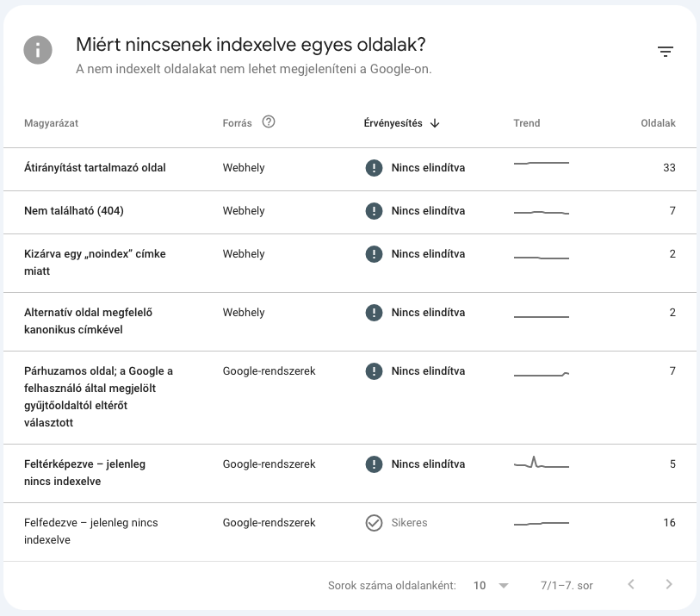700x616 pixels.
Task: Select the Kizárva egy noindex címke miatt row
Action: point(95,263)
